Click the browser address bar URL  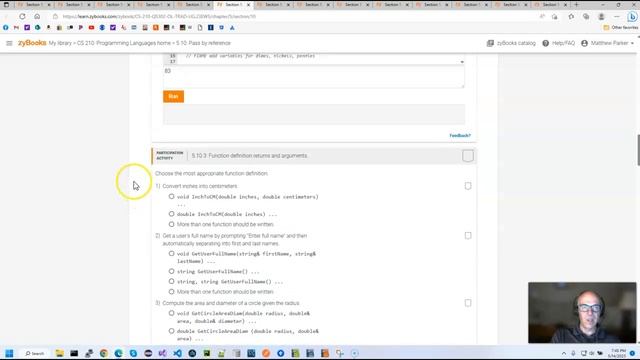pos(159,17)
